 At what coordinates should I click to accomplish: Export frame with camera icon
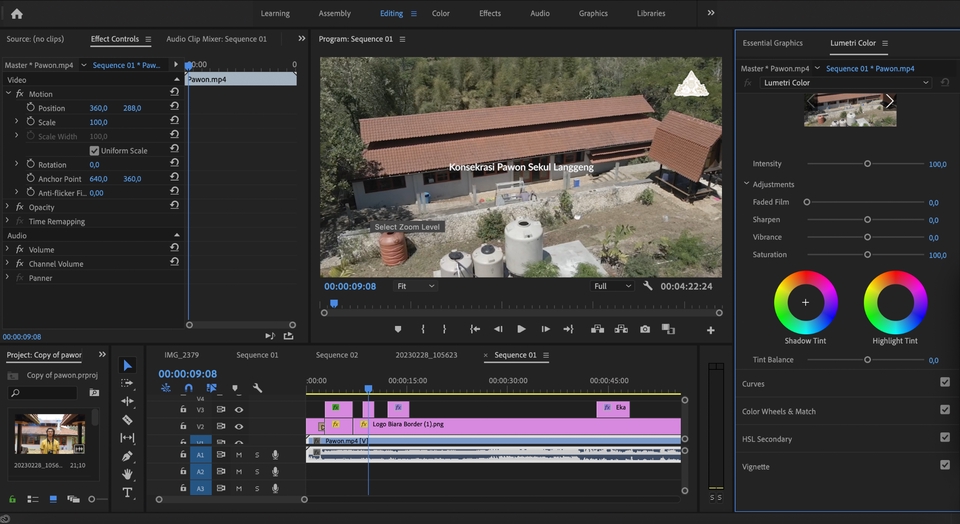(x=645, y=329)
